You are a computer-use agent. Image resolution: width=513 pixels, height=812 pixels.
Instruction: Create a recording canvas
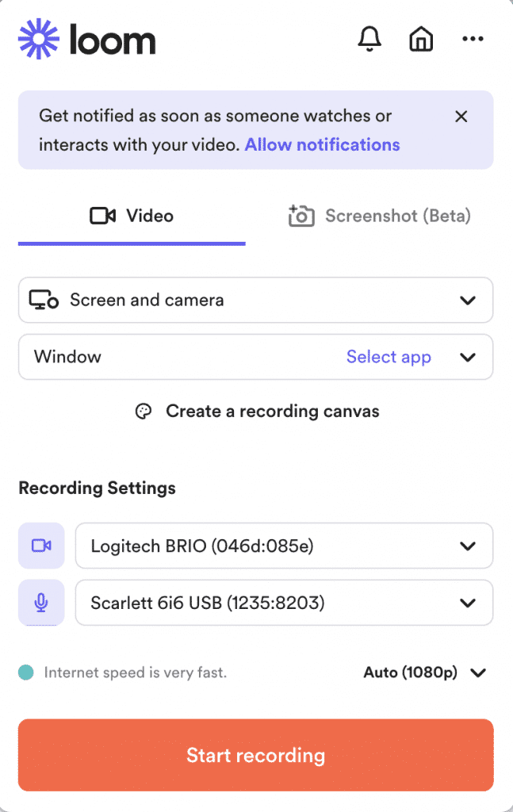(x=257, y=412)
